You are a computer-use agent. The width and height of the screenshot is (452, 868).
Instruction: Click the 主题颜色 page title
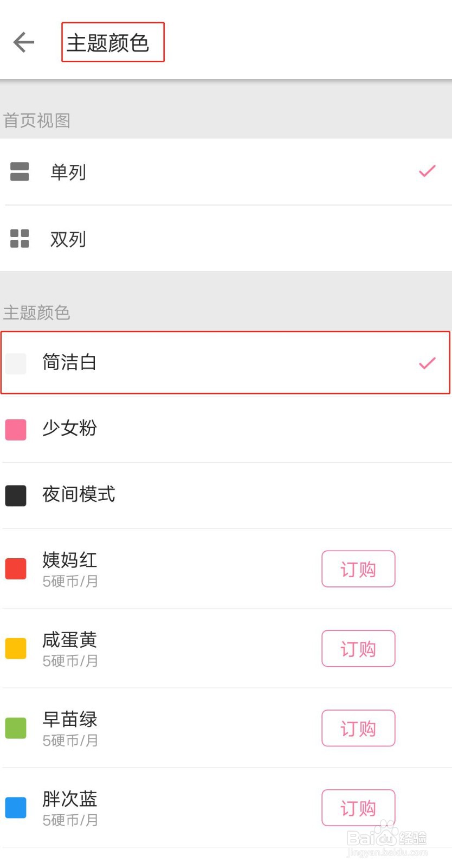pos(108,43)
